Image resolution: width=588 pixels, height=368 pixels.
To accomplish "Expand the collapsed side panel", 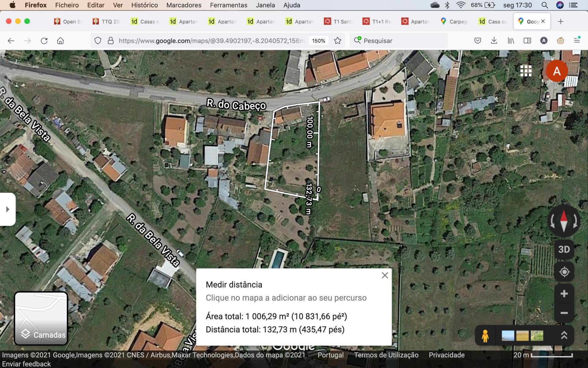I will coord(8,209).
